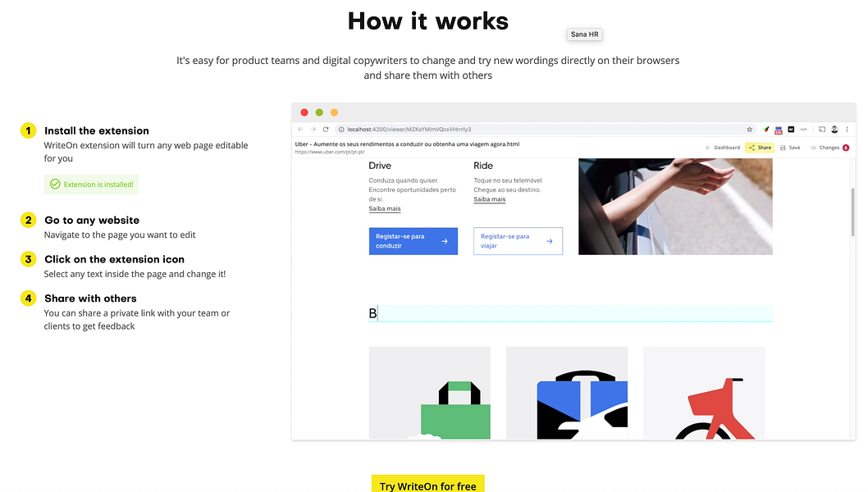Image resolution: width=868 pixels, height=492 pixels.
Task: Click the browser forward arrow in the demo window
Action: (313, 130)
